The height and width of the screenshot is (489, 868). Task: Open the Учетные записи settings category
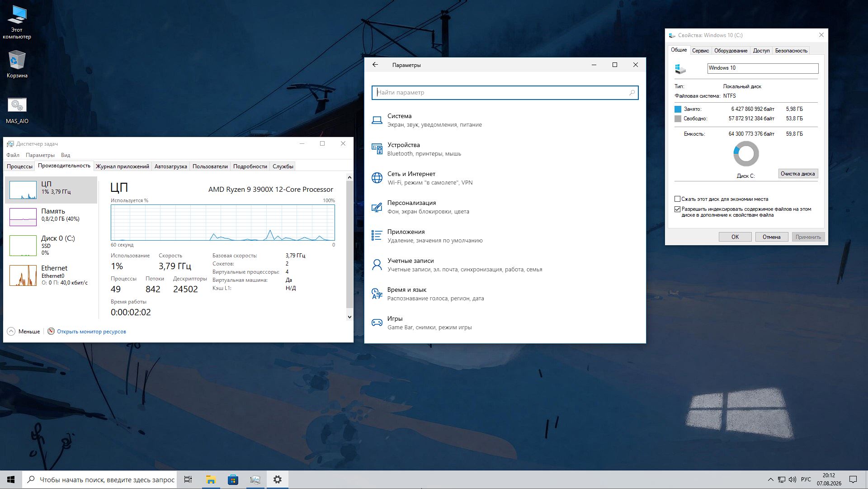point(505,265)
